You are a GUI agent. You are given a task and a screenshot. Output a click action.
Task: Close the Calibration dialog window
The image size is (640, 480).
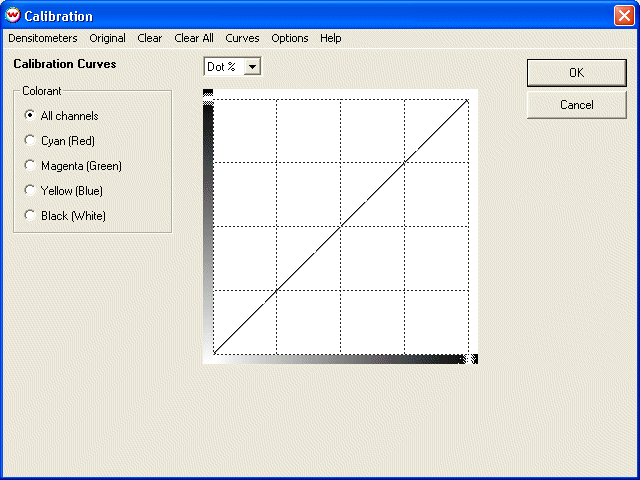point(624,16)
